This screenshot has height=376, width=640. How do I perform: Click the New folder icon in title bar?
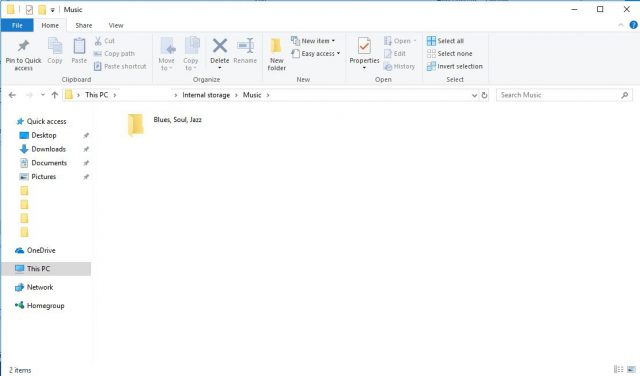[x=42, y=9]
